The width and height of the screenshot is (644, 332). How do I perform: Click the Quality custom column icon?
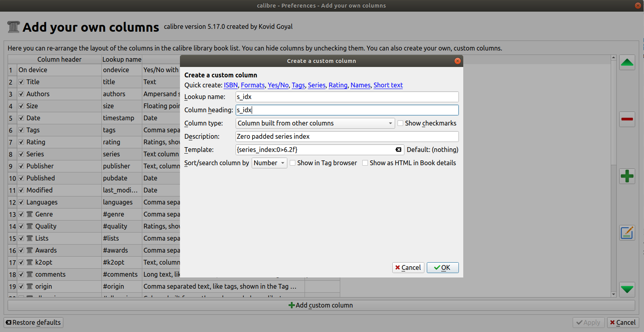(30, 226)
